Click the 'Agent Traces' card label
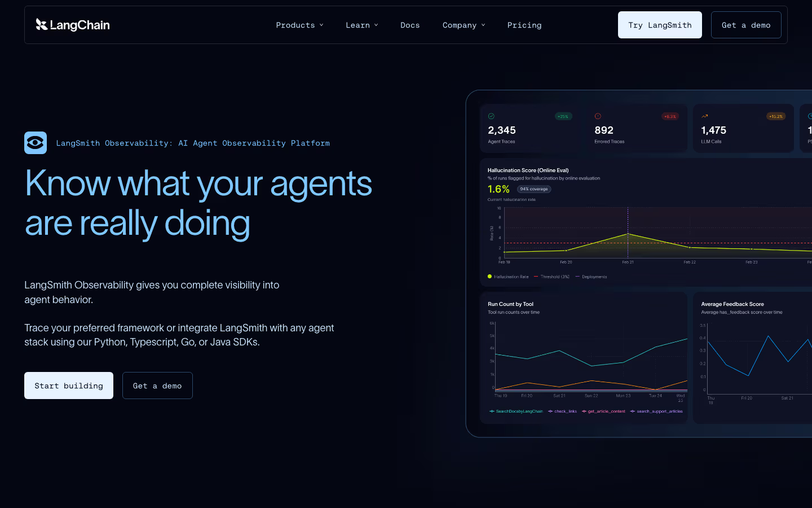This screenshot has height=508, width=812. (x=501, y=142)
